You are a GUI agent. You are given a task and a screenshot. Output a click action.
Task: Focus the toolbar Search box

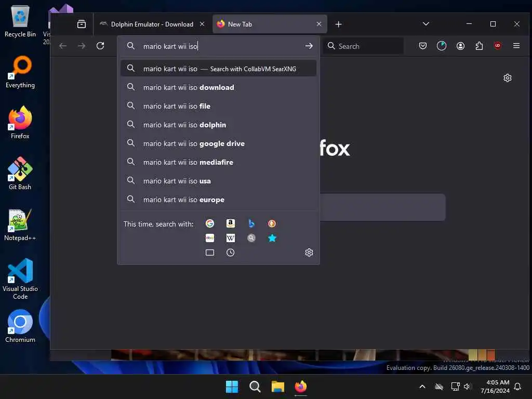[x=364, y=46]
